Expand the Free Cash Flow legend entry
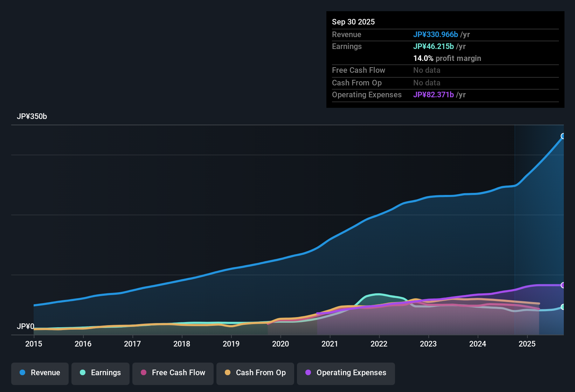The width and height of the screenshot is (575, 392). click(x=173, y=373)
